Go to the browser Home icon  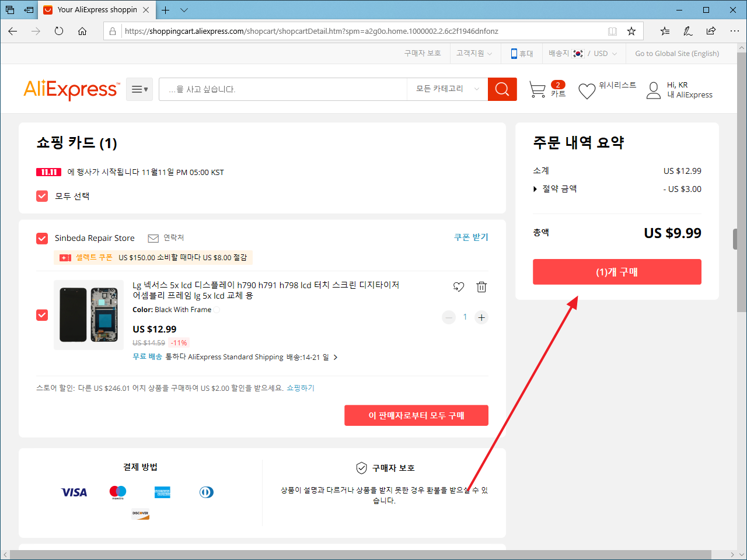[82, 31]
